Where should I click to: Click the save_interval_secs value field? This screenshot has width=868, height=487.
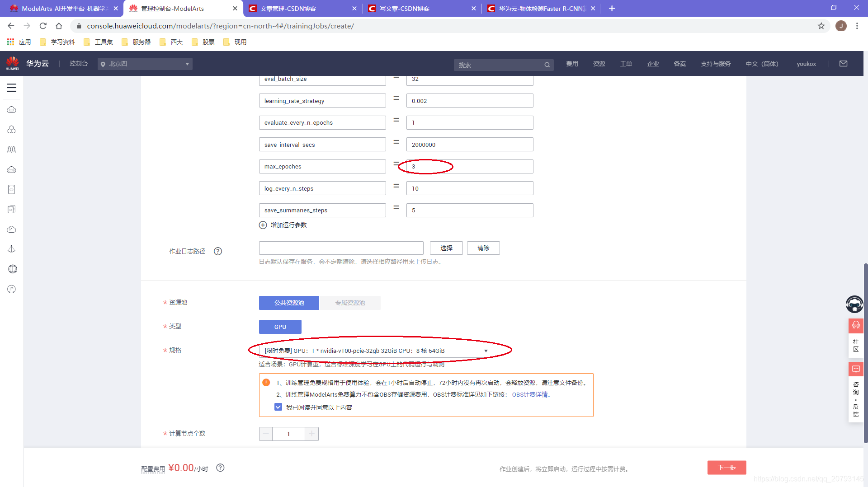click(470, 145)
